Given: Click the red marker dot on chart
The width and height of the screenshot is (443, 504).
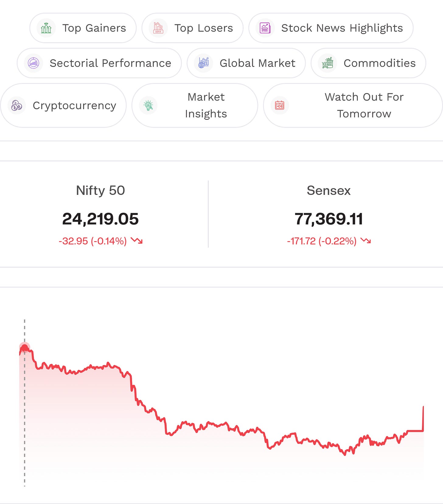Looking at the screenshot, I should tap(25, 347).
